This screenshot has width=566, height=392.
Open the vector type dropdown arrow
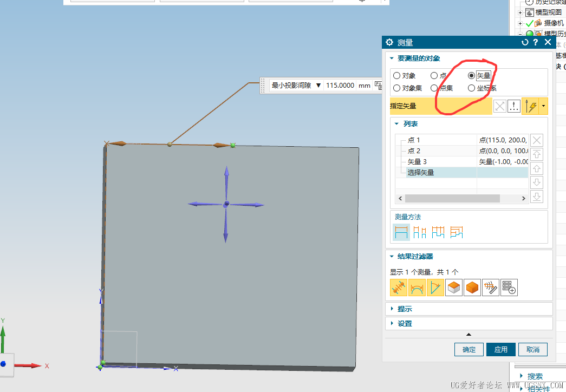[543, 106]
